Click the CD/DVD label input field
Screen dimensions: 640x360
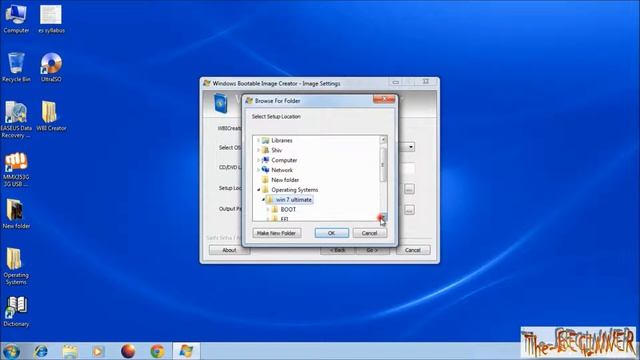(409, 168)
